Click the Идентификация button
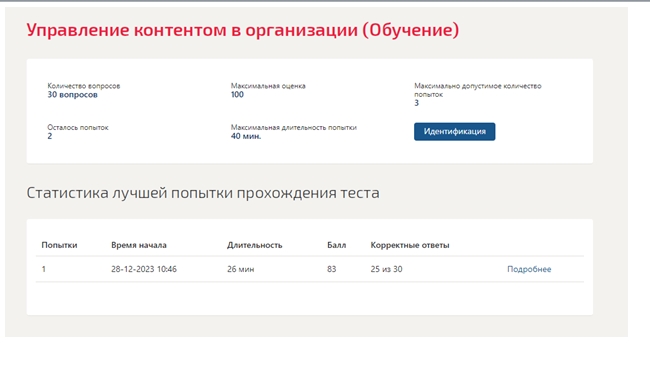Viewport: 650px width, 370px height. point(454,131)
